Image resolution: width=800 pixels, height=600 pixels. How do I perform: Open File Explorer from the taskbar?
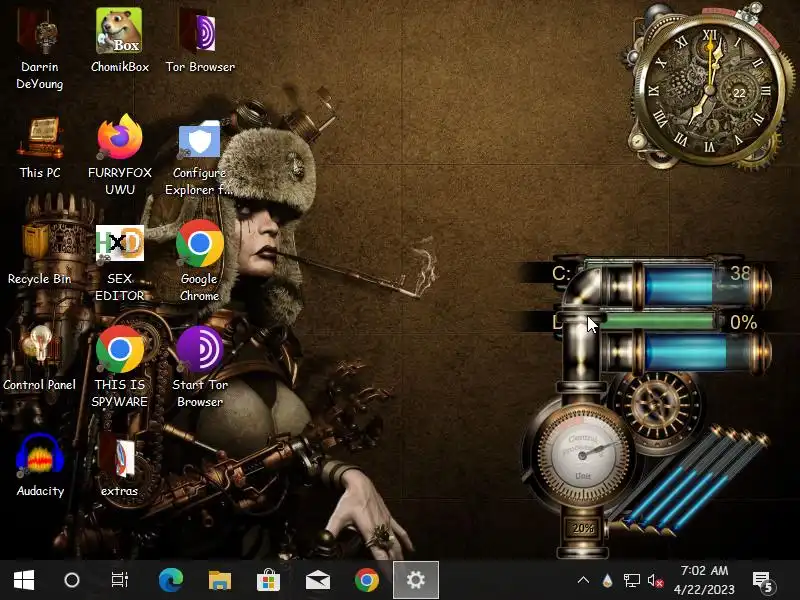pos(219,580)
